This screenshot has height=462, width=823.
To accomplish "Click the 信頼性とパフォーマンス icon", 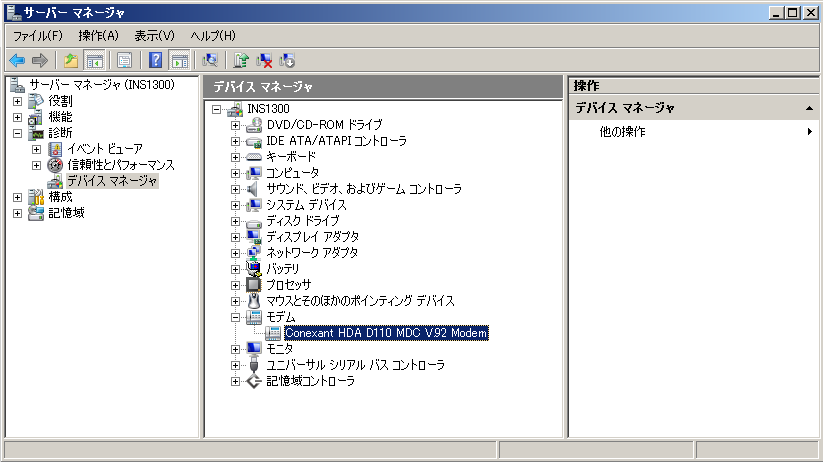I will point(55,165).
